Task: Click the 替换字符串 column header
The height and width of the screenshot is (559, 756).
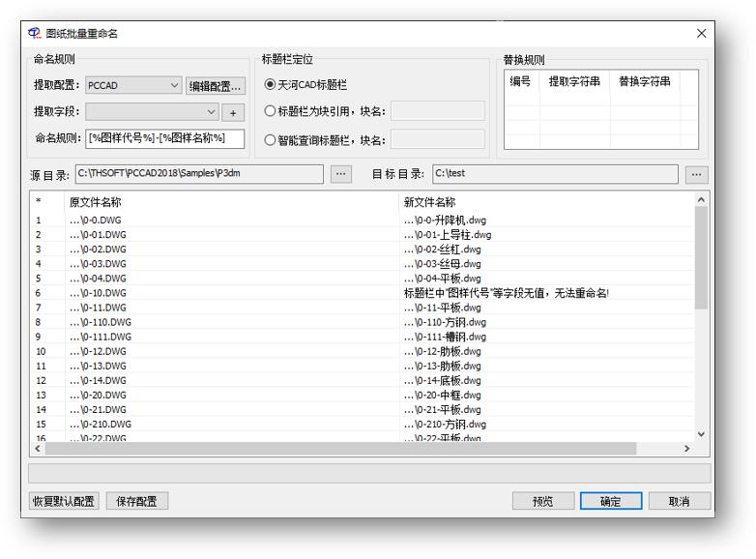Action: (645, 81)
